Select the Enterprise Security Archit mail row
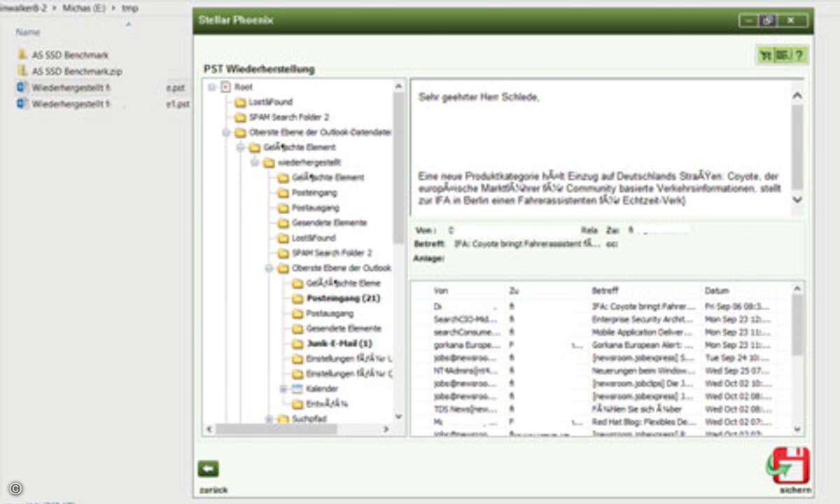Image resolution: width=840 pixels, height=504 pixels. (601, 318)
